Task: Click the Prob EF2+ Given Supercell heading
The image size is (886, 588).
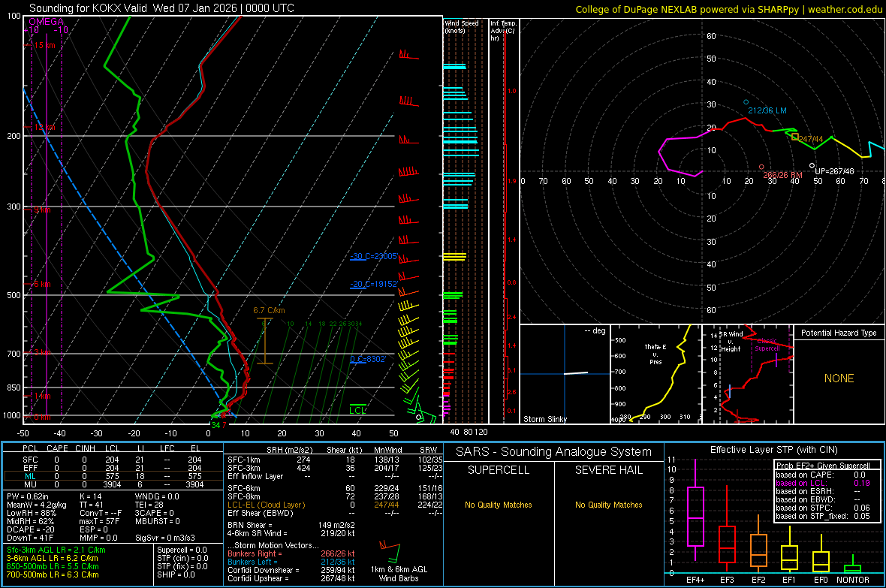Action: point(823,466)
